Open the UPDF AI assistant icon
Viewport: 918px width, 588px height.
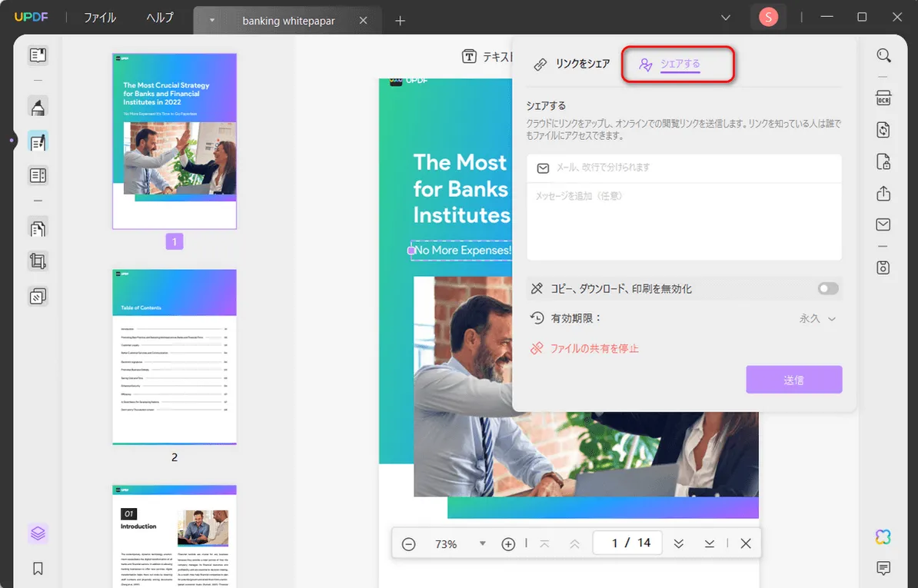[x=883, y=537]
